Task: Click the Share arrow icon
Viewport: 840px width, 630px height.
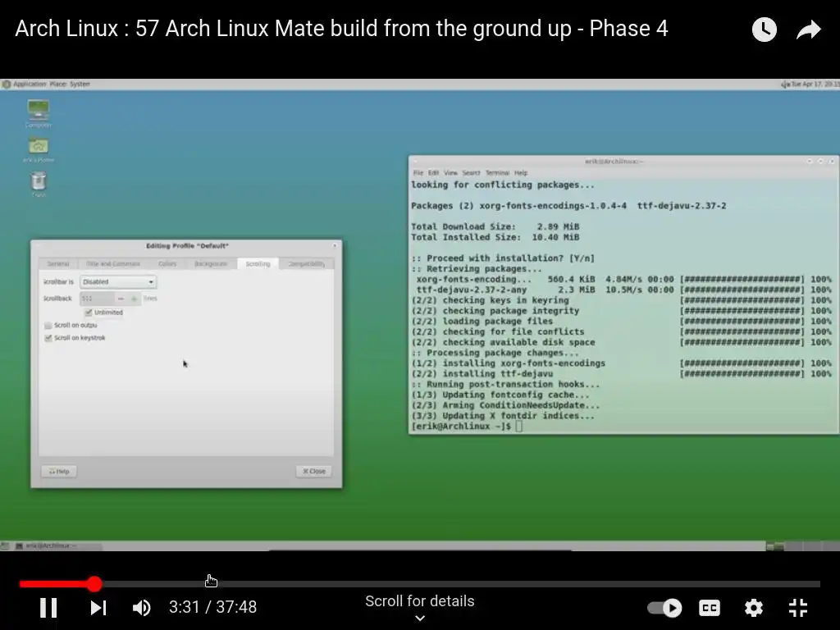Action: point(808,30)
